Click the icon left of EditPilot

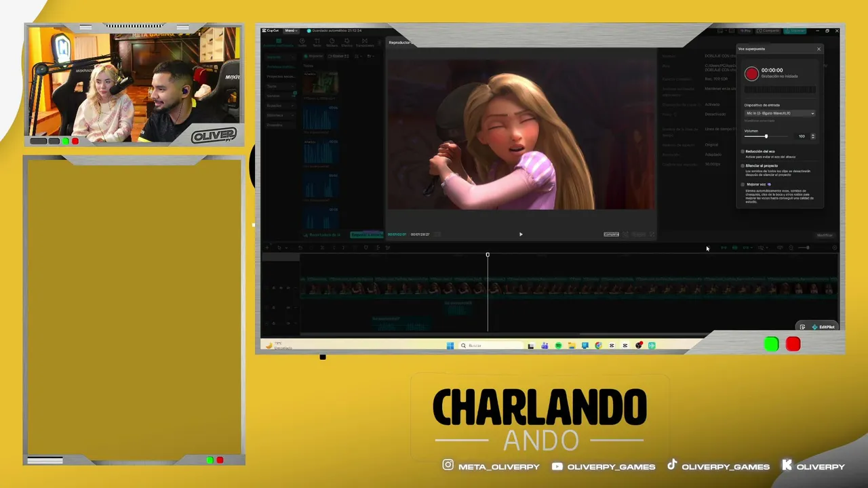[x=802, y=327]
